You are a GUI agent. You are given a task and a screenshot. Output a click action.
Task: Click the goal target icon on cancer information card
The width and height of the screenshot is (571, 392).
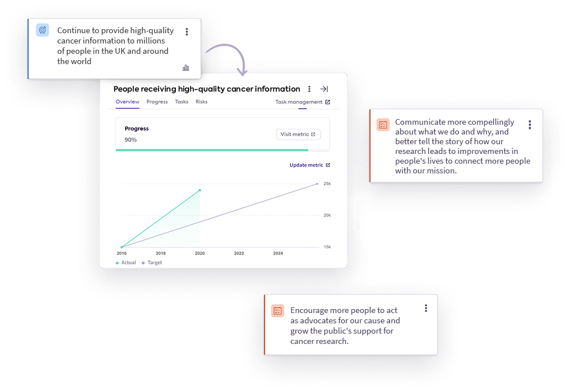[42, 30]
